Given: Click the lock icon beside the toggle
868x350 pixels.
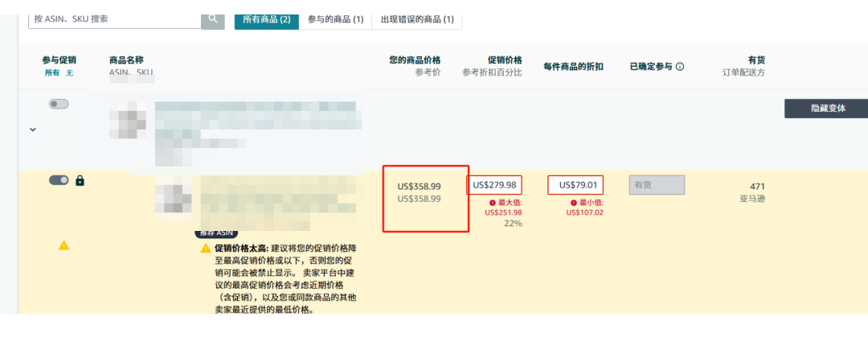Looking at the screenshot, I should coord(80,181).
